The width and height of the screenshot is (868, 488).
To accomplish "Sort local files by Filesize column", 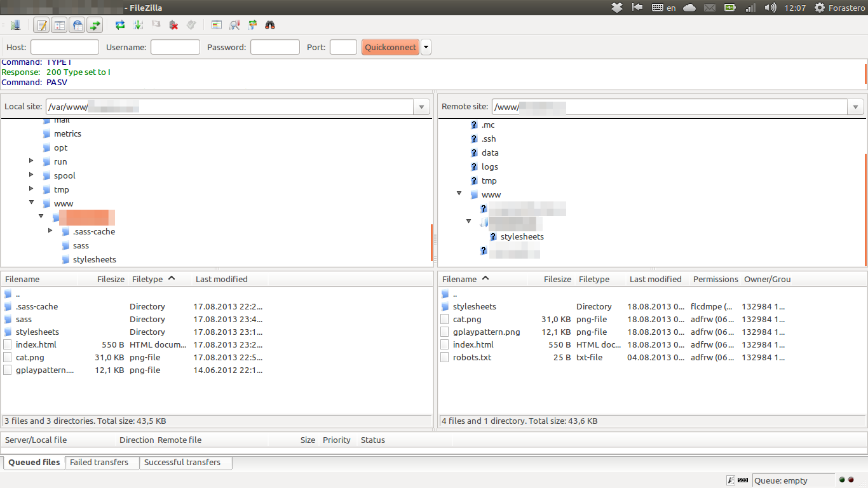I will [x=102, y=279].
